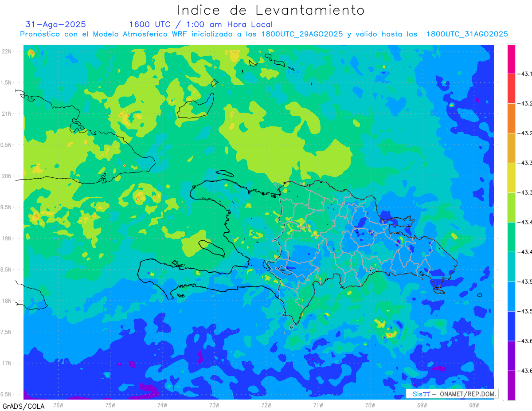Click the dark blue swatch in the legend
The image size is (532, 411).
(511, 326)
